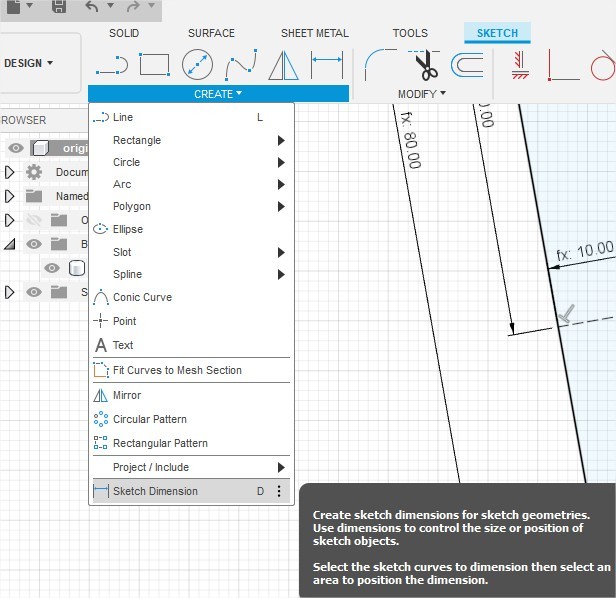Image resolution: width=616 pixels, height=598 pixels.
Task: Choose Point menu item
Action: coord(192,321)
